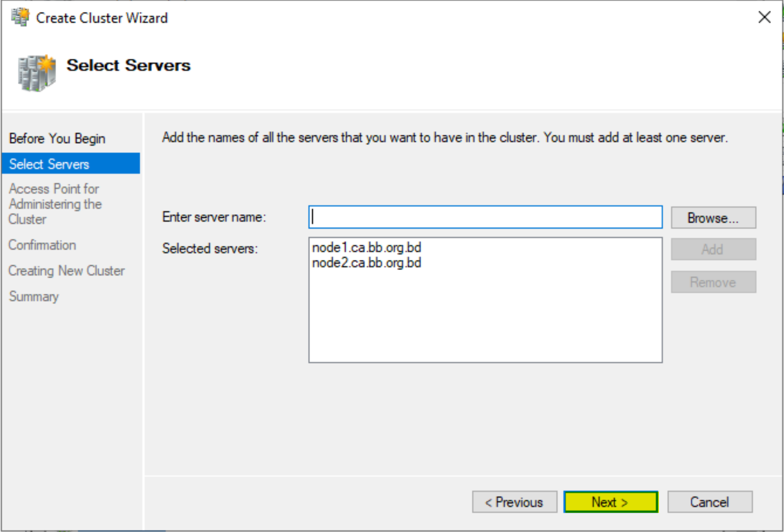Click the Create Cluster Wizard title bar icon
Image resolution: width=784 pixels, height=532 pixels.
20,17
